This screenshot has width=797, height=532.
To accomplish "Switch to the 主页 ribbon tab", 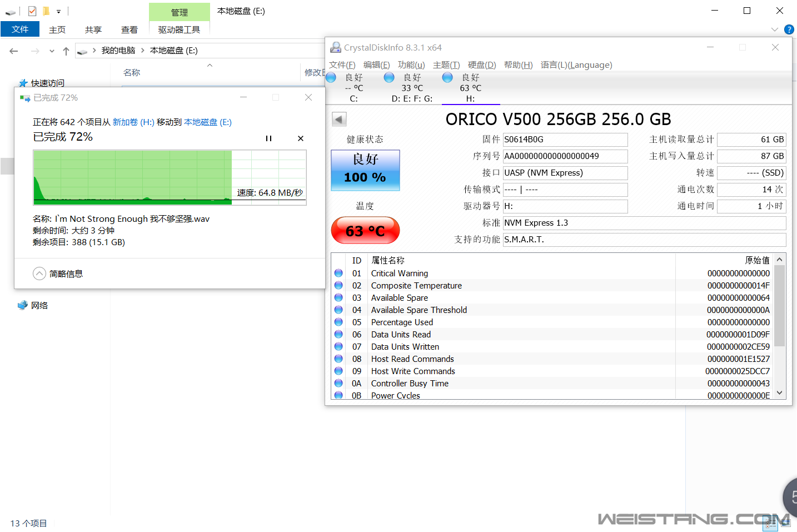I will click(x=57, y=29).
